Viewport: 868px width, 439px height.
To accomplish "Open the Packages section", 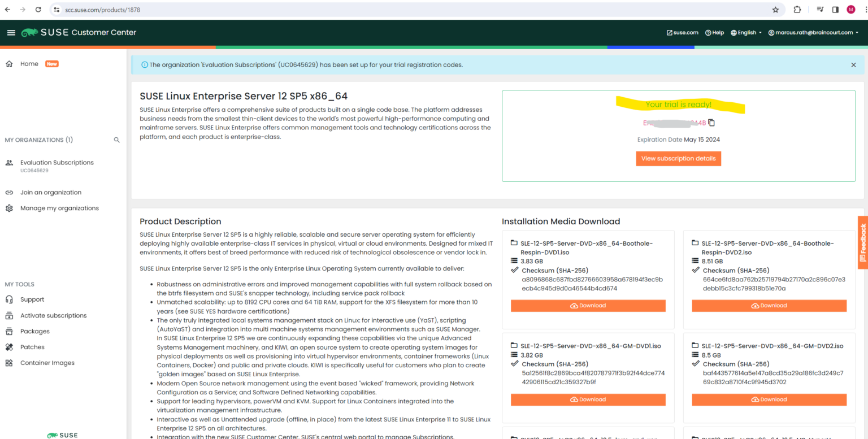I will [34, 331].
